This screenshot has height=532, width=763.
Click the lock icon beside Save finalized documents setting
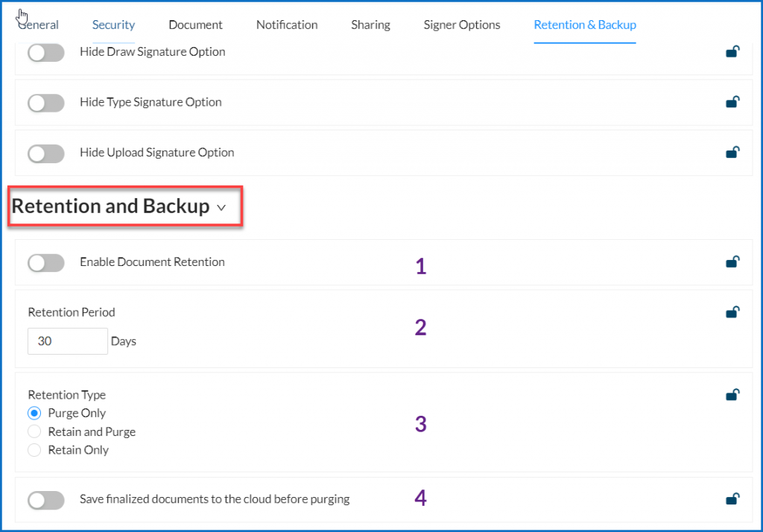732,499
